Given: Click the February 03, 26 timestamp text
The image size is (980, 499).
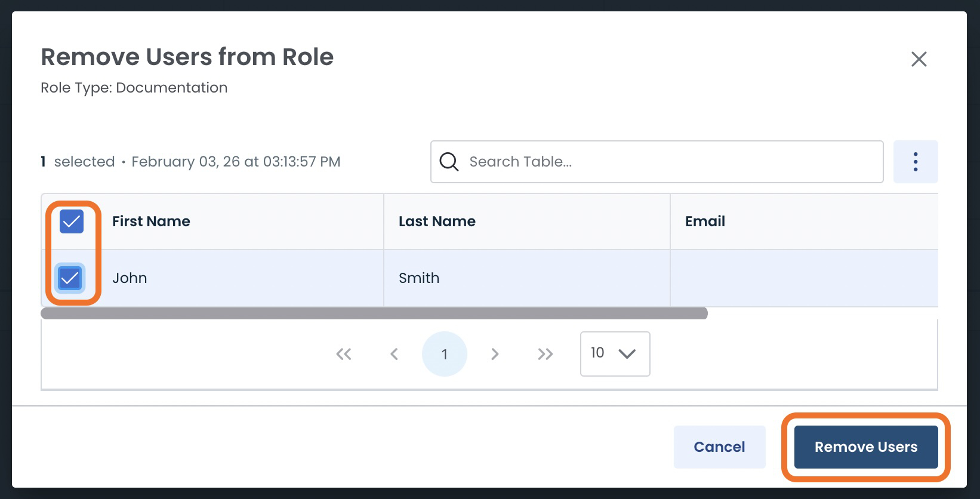Looking at the screenshot, I should click(236, 162).
